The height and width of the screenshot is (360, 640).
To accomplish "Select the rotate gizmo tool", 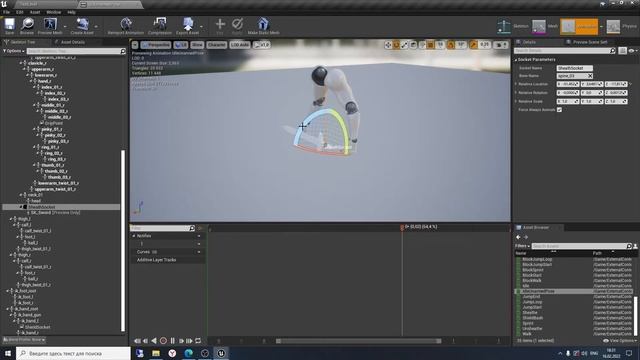I will 396,45.
